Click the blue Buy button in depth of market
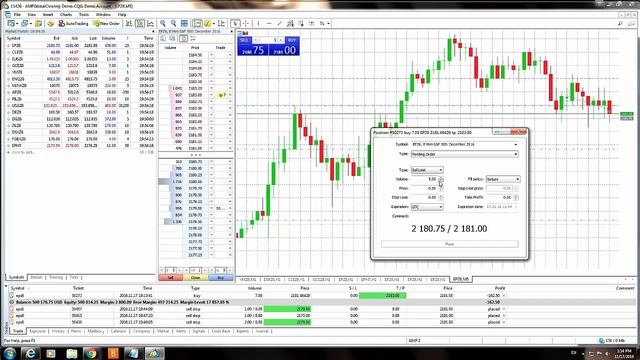Viewport: 640px width, 360px height. tap(220, 278)
